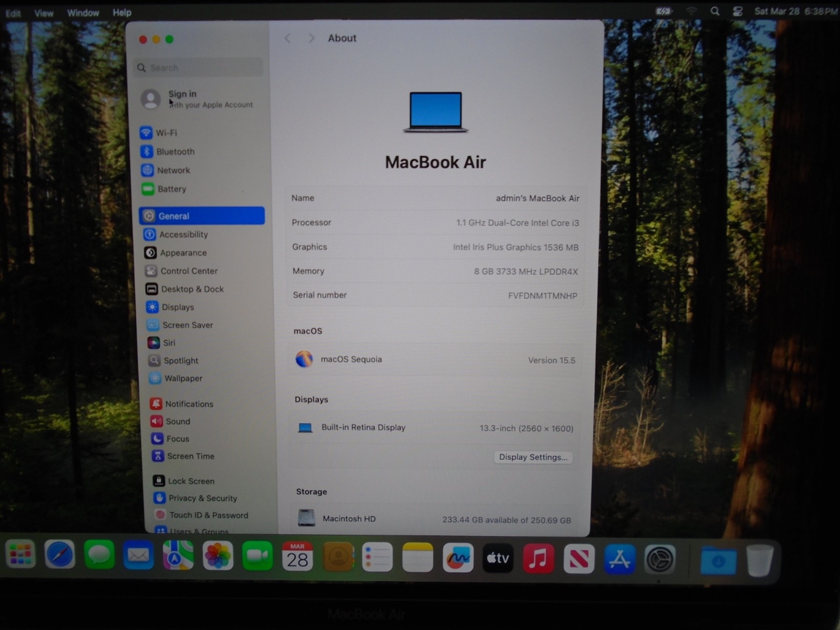This screenshot has height=630, width=840.
Task: Open Bluetooth settings pane
Action: 168,152
